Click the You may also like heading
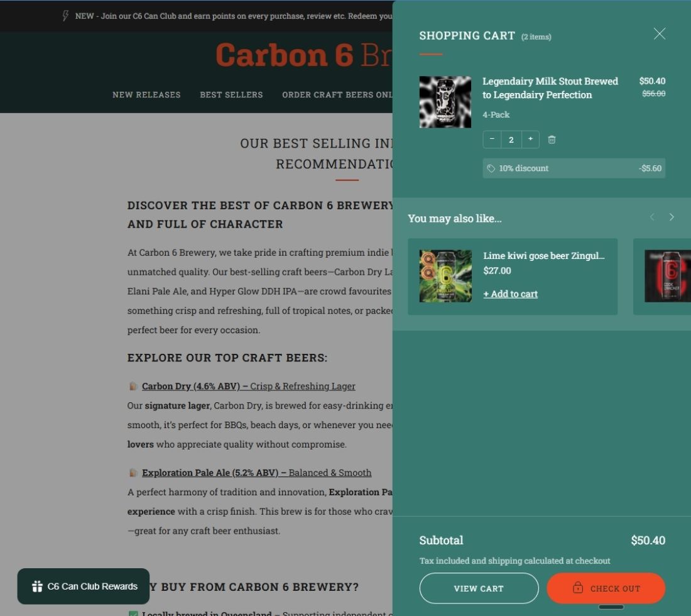Image resolution: width=691 pixels, height=616 pixels. point(454,218)
